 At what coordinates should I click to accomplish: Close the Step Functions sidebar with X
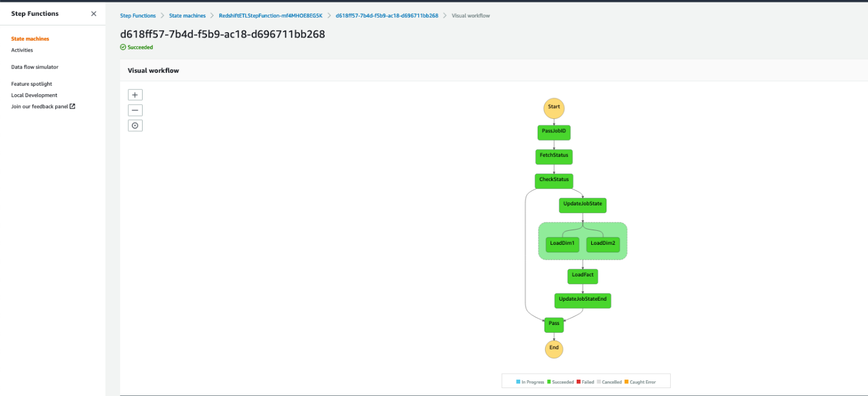93,13
